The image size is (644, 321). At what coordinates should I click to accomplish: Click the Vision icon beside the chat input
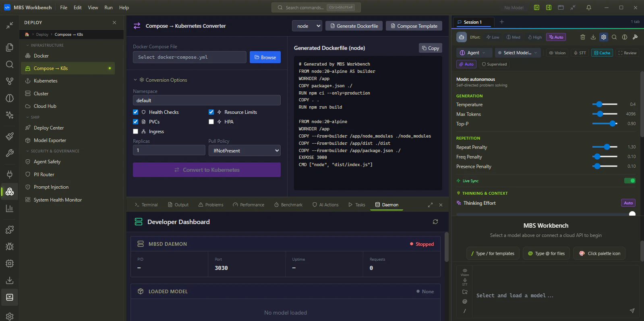click(465, 272)
